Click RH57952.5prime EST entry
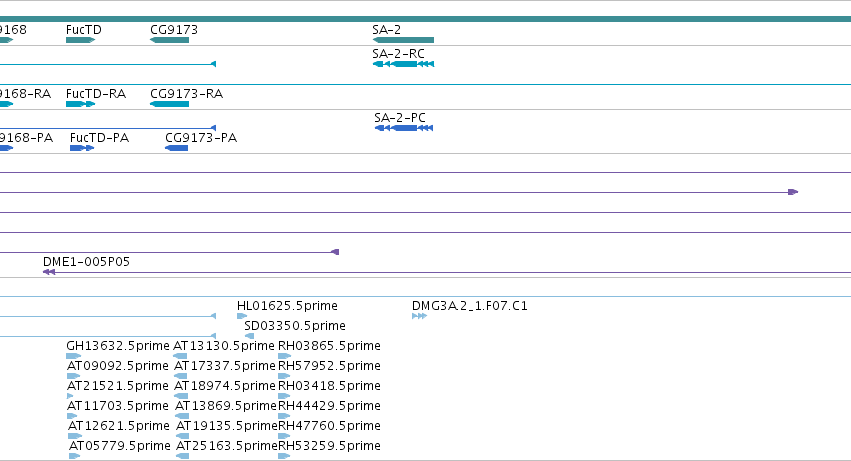 329,366
